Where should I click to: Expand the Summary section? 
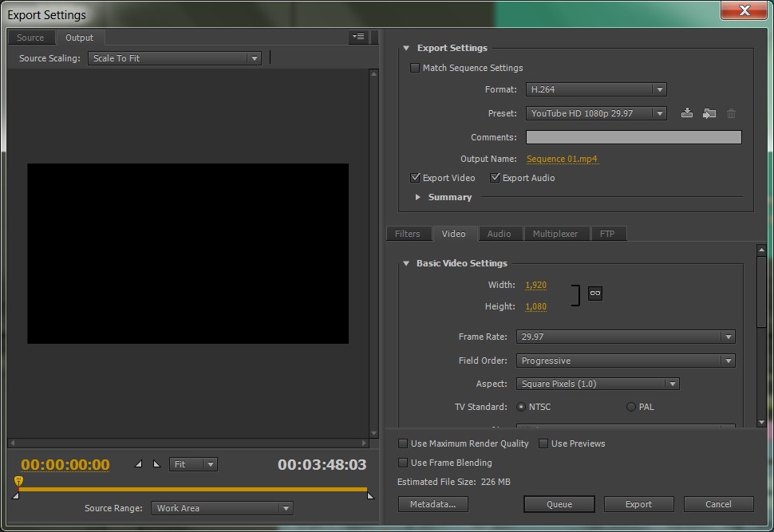tap(418, 197)
